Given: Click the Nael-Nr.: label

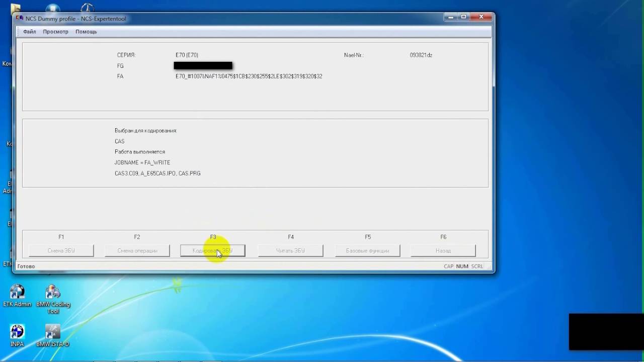Looking at the screenshot, I should coord(354,55).
